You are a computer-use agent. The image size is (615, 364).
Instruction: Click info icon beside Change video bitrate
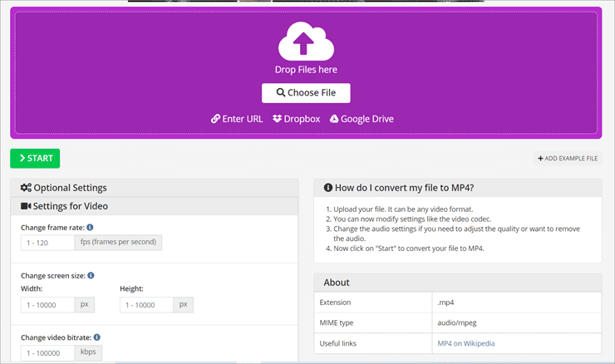(x=97, y=337)
